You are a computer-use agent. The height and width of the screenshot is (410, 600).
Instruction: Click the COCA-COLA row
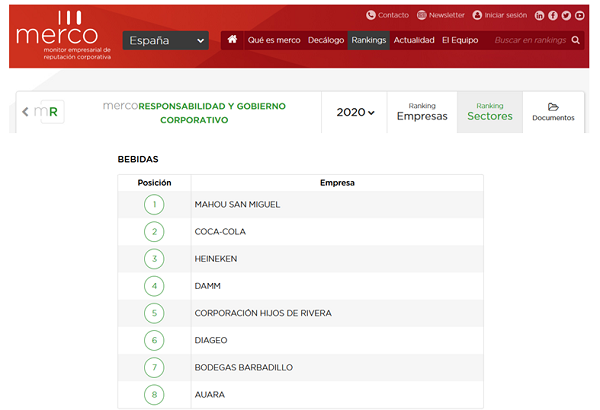click(x=300, y=232)
